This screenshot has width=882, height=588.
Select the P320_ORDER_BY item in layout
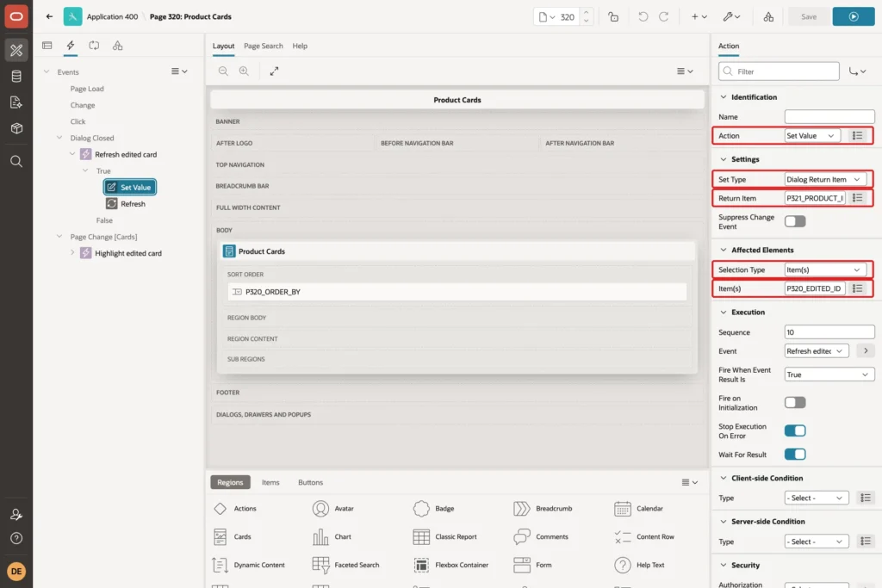(x=457, y=292)
